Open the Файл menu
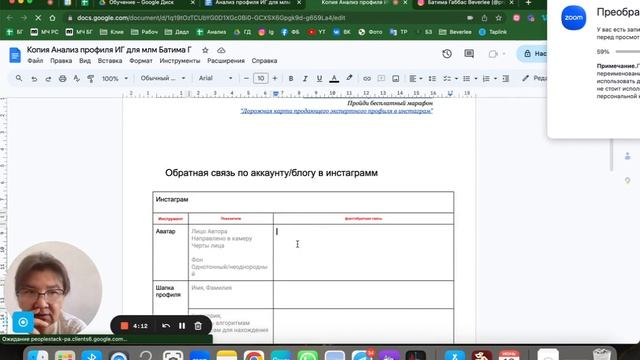Image resolution: width=640 pixels, height=360 pixels. click(35, 61)
